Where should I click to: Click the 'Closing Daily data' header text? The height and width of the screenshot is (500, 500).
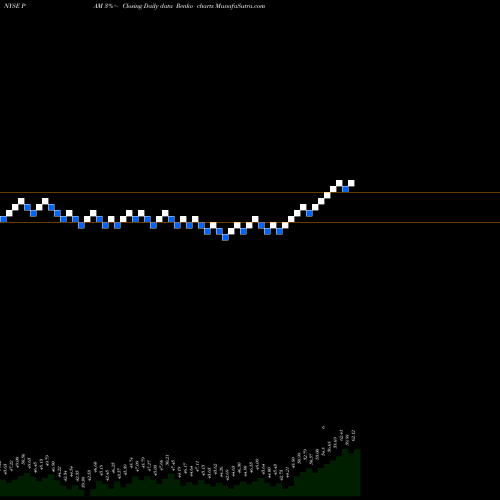click(x=147, y=6)
